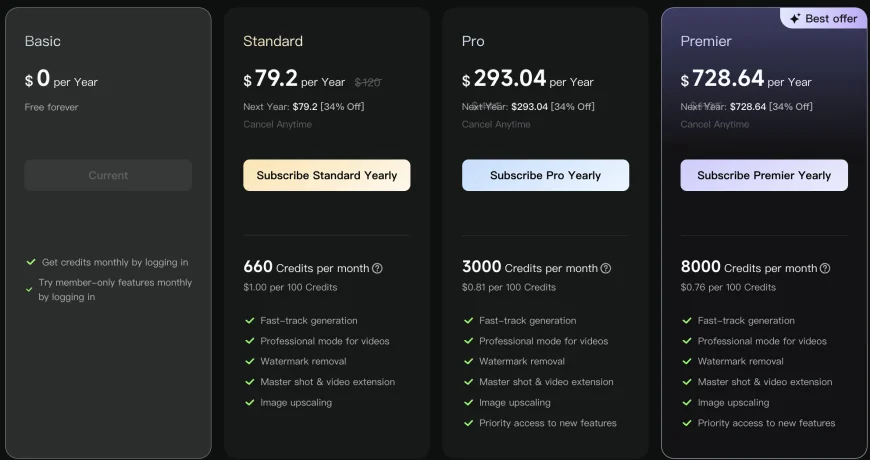The image size is (870, 460).
Task: Click the Premier credits help question-mark icon
Action: tap(825, 269)
